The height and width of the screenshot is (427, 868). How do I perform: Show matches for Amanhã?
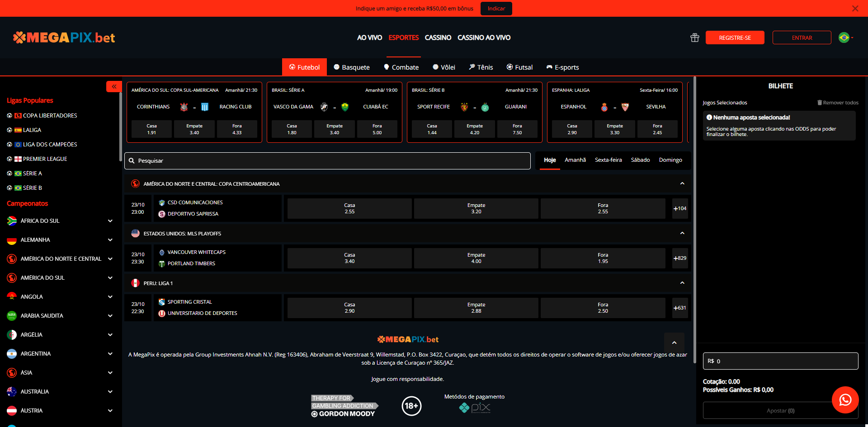[575, 160]
